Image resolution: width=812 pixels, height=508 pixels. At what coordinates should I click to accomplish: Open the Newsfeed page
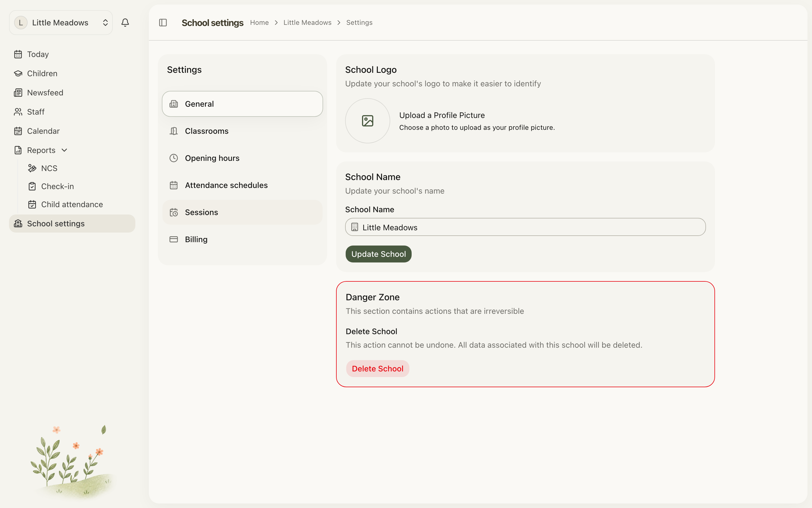coord(72,93)
